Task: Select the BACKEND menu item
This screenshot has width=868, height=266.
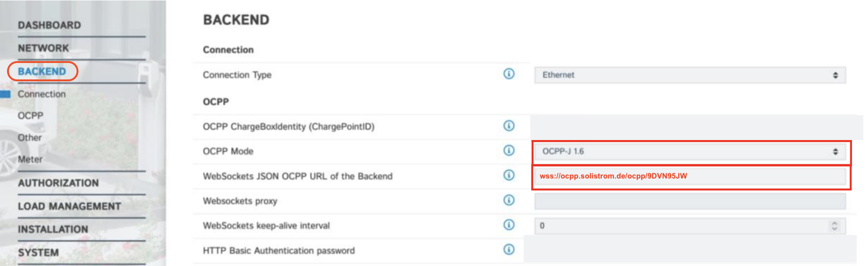Action: (x=42, y=71)
